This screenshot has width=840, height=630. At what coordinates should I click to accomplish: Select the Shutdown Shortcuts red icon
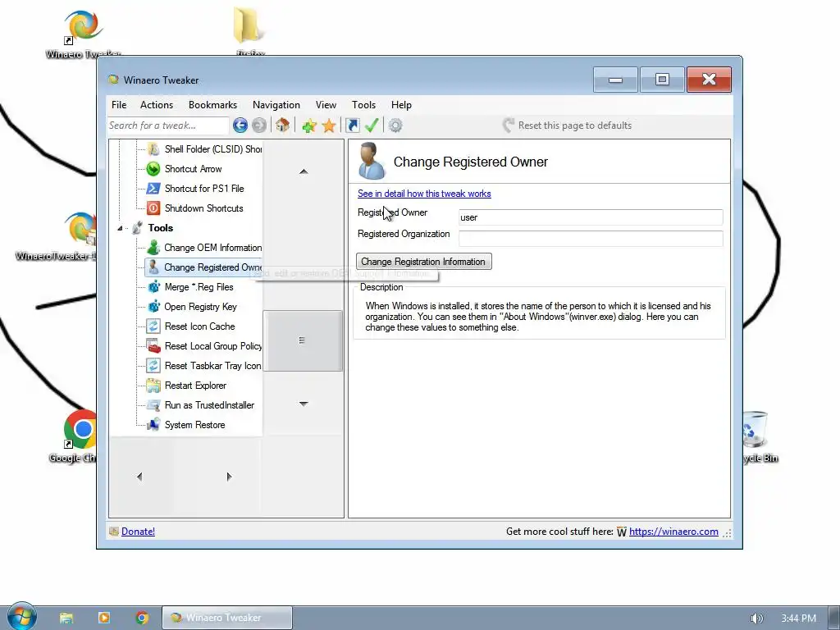click(x=153, y=208)
